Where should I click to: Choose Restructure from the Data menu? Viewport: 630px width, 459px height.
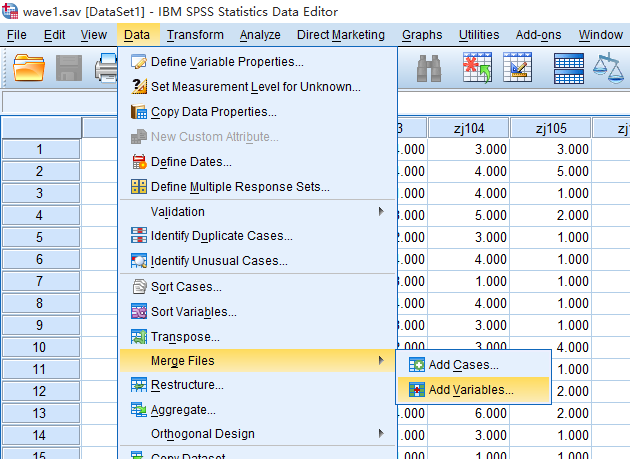pyautogui.click(x=187, y=385)
